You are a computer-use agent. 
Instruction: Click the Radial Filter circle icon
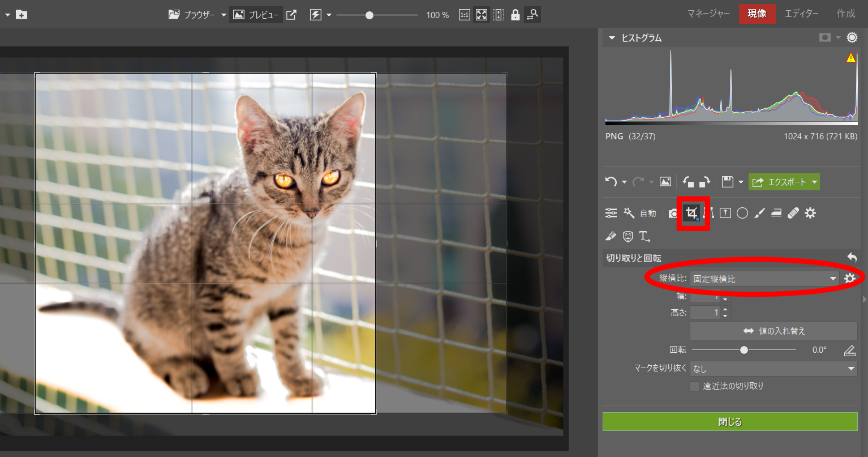point(742,213)
